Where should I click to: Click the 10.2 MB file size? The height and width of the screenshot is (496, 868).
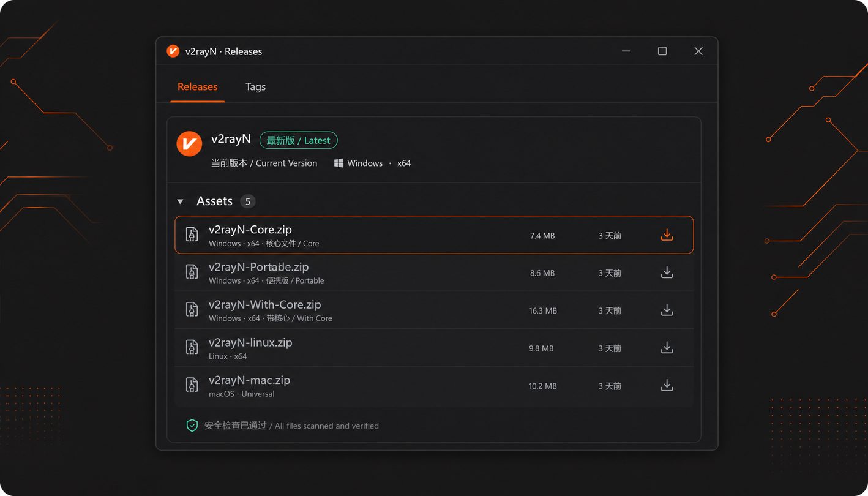(543, 386)
